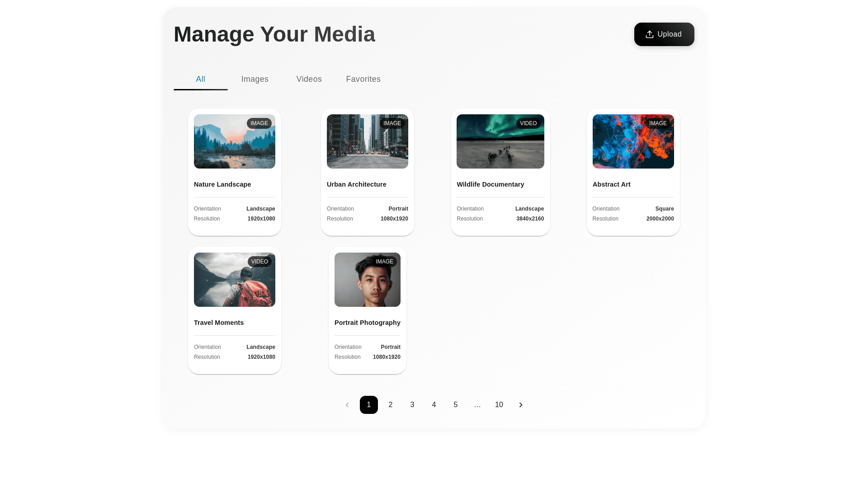This screenshot has width=868, height=488.
Task: Jump to page 10
Action: coord(499,405)
